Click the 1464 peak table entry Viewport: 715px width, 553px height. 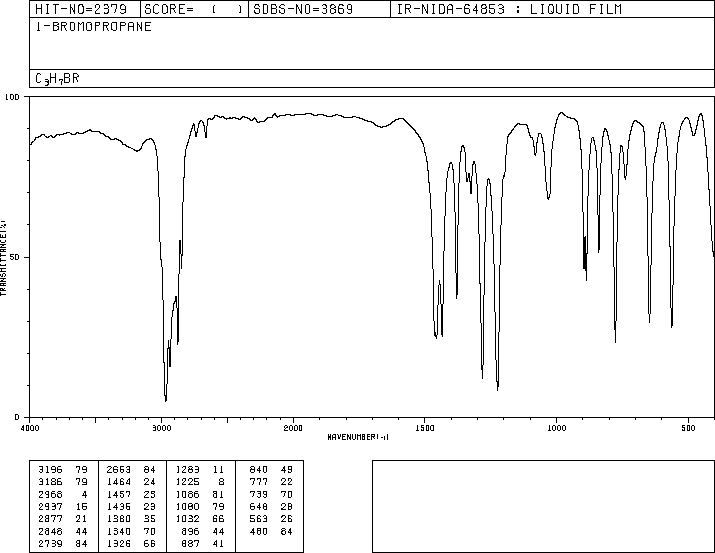pyautogui.click(x=131, y=482)
